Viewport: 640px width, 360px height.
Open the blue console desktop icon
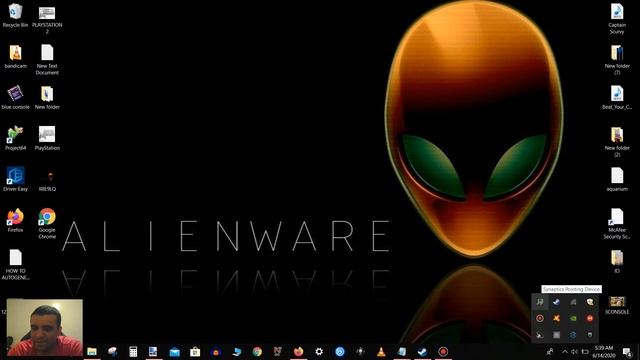pyautogui.click(x=15, y=97)
